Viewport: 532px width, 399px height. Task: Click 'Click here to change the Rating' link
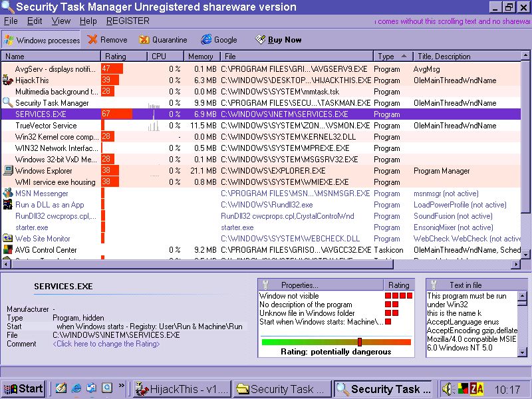106,344
